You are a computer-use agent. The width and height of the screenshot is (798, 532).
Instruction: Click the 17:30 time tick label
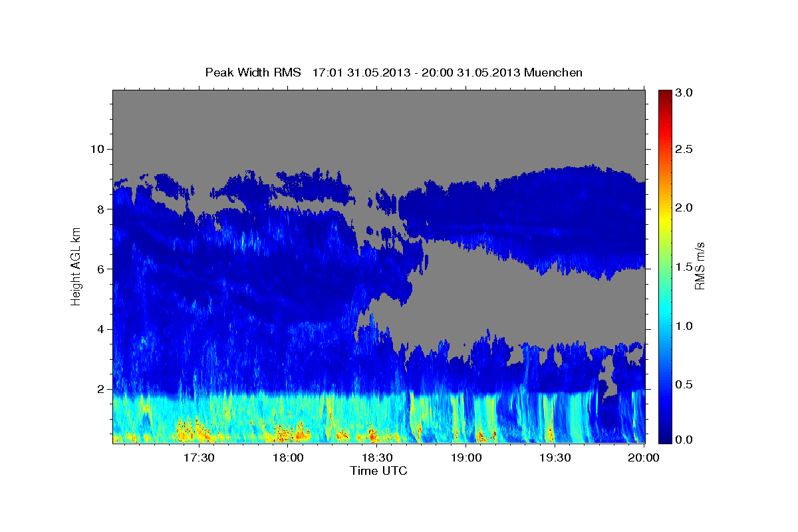pyautogui.click(x=199, y=458)
